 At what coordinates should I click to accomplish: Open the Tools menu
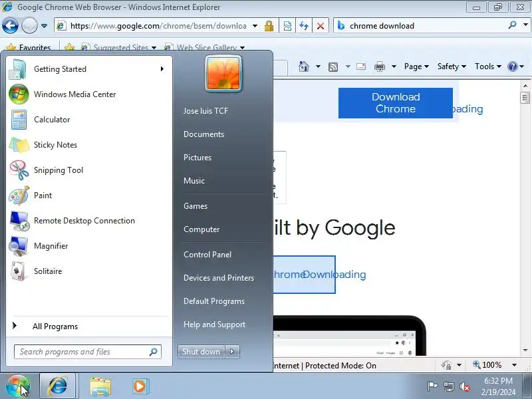(488, 66)
